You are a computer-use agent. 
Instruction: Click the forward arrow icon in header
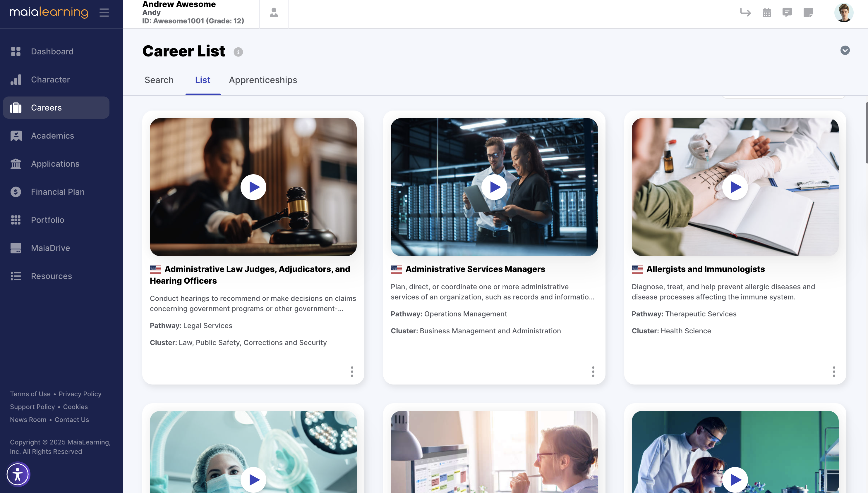745,13
